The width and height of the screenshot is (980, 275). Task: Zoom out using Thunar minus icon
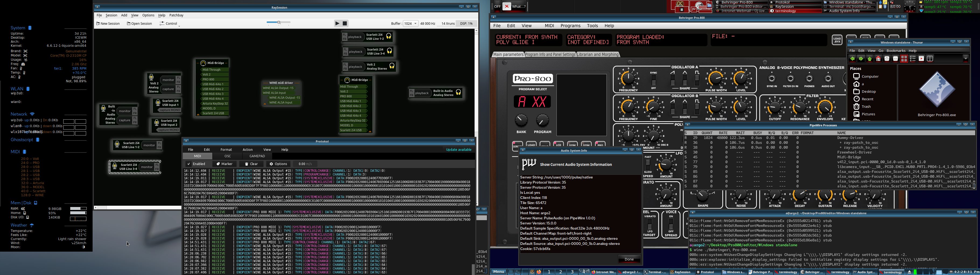coord(895,59)
